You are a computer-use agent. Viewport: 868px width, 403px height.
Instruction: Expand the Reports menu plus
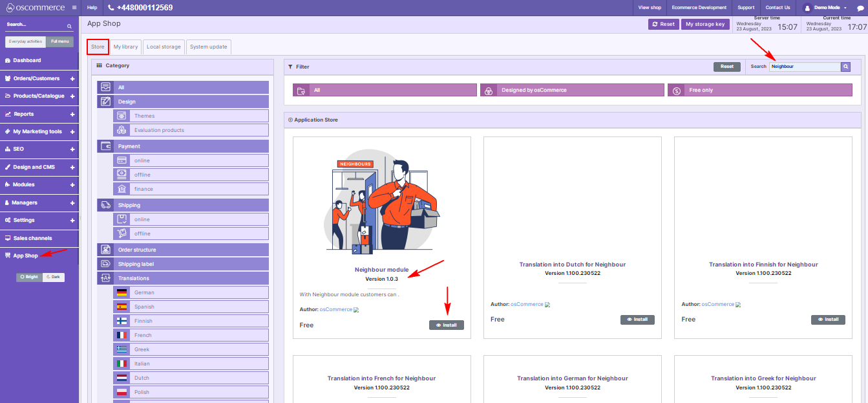click(x=72, y=114)
